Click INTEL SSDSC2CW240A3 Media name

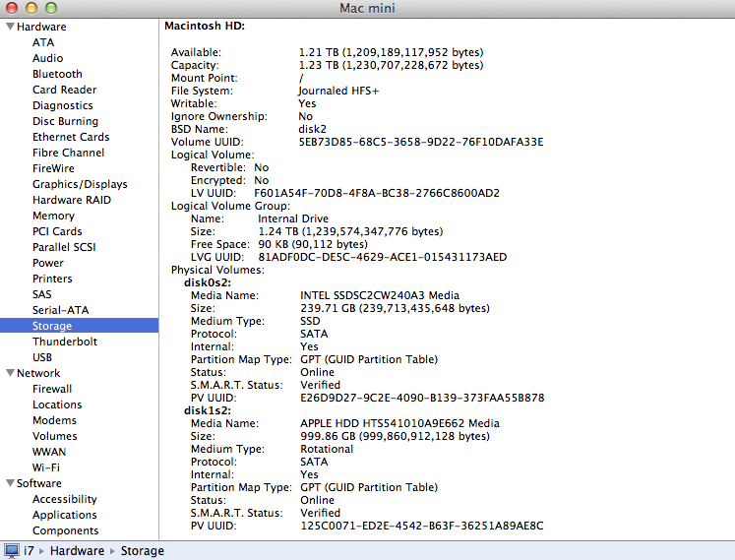380,295
